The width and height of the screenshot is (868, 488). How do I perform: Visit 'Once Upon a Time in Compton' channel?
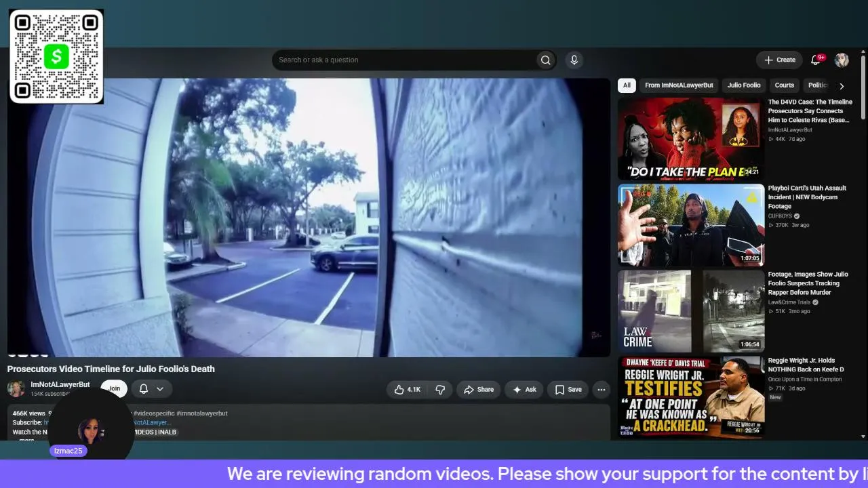coord(805,380)
